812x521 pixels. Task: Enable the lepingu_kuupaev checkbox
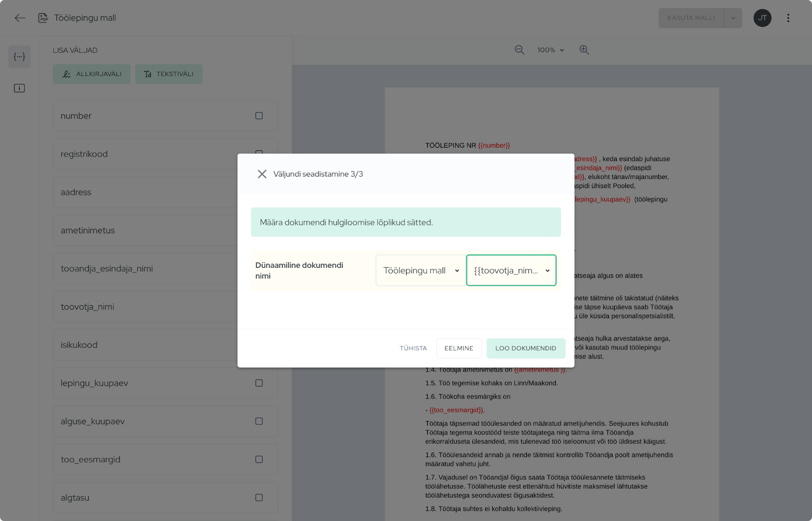259,383
